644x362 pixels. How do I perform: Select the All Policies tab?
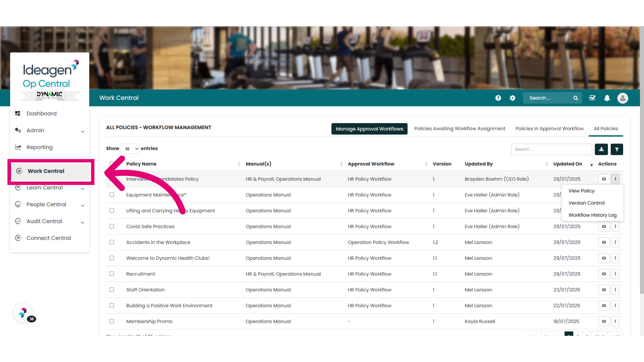[x=606, y=128]
